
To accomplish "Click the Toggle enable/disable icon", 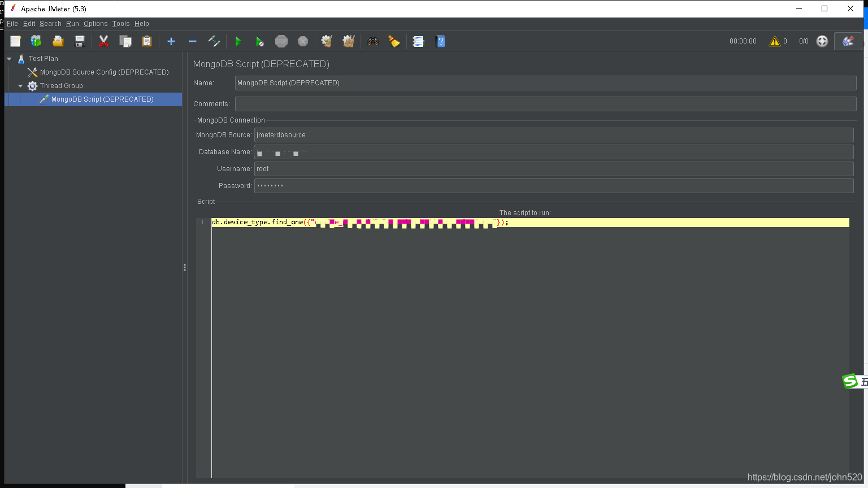I will pyautogui.click(x=214, y=41).
